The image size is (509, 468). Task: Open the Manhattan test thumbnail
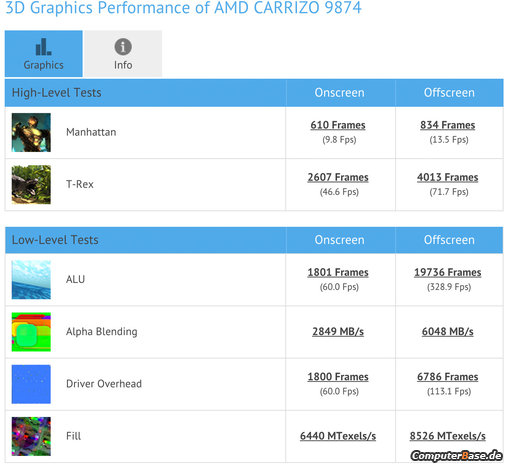(31, 132)
